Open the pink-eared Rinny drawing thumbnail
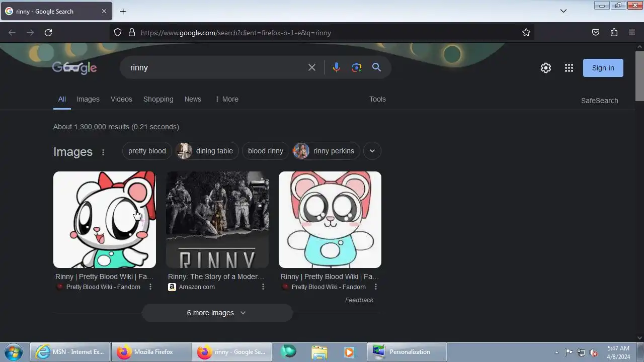Screen dimensions: 644x362 point(330,220)
